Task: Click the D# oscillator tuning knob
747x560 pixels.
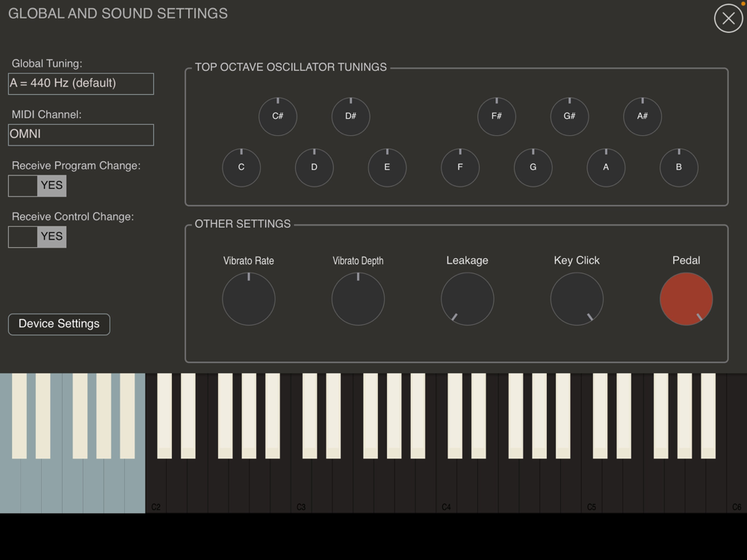Action: [x=350, y=116]
